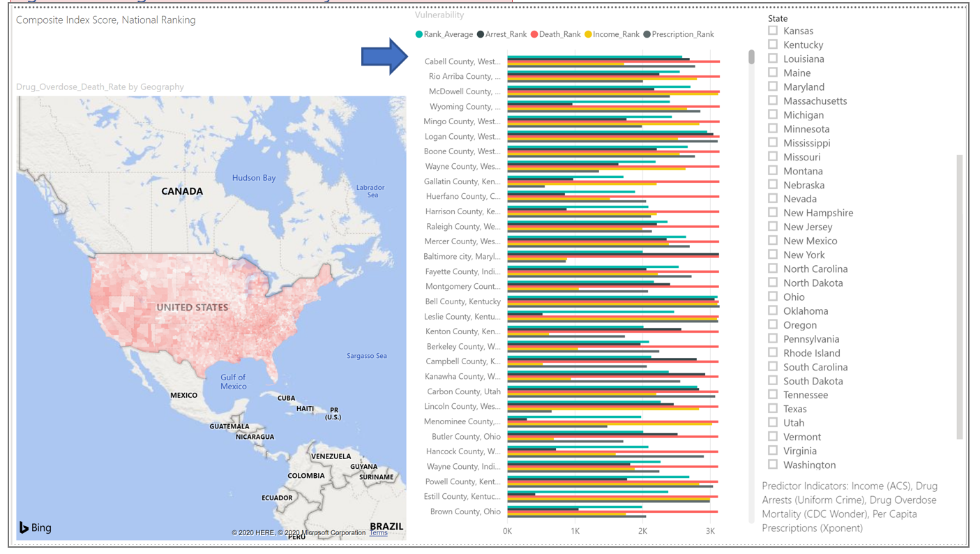Toggle Rank_Average legend marker

419,34
